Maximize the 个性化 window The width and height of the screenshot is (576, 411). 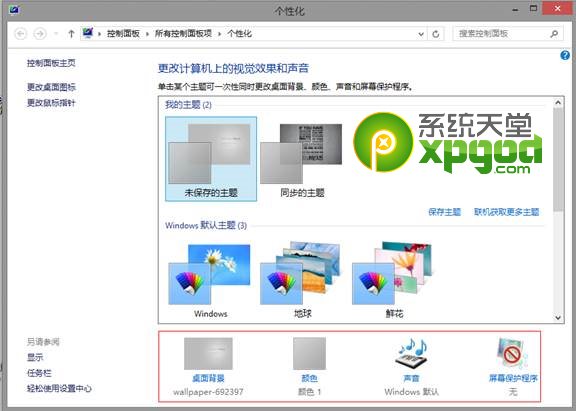point(533,9)
